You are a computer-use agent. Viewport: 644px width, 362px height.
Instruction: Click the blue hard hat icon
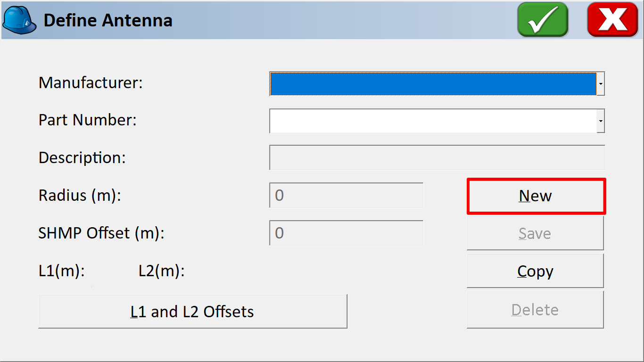(20, 20)
